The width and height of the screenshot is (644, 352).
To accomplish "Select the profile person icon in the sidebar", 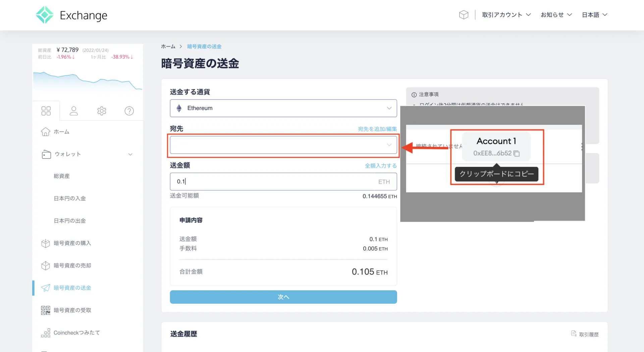I will (x=74, y=110).
